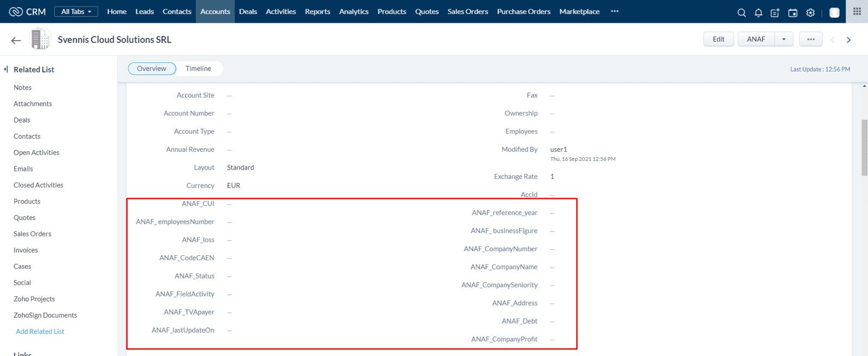Open the search icon in top bar
Screen dimensions: 868x356
[742, 12]
